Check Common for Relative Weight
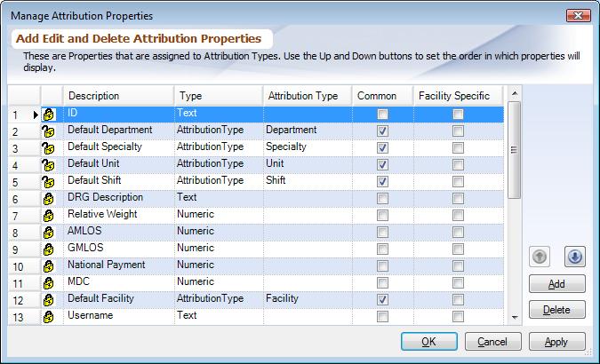This screenshot has width=600, height=364. (x=382, y=215)
